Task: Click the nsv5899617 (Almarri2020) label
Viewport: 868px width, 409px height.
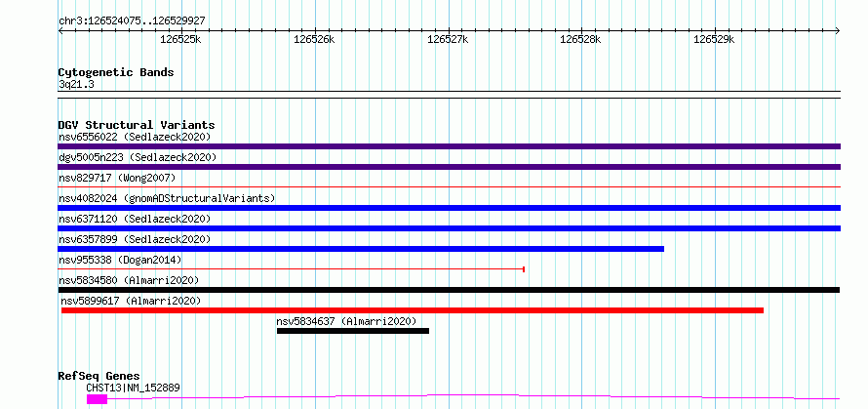Action: click(x=131, y=301)
